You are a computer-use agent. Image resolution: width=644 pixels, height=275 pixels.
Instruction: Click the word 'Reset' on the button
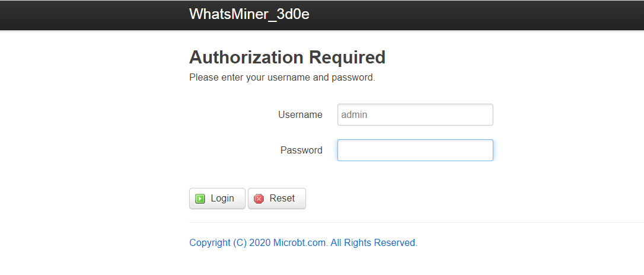282,198
